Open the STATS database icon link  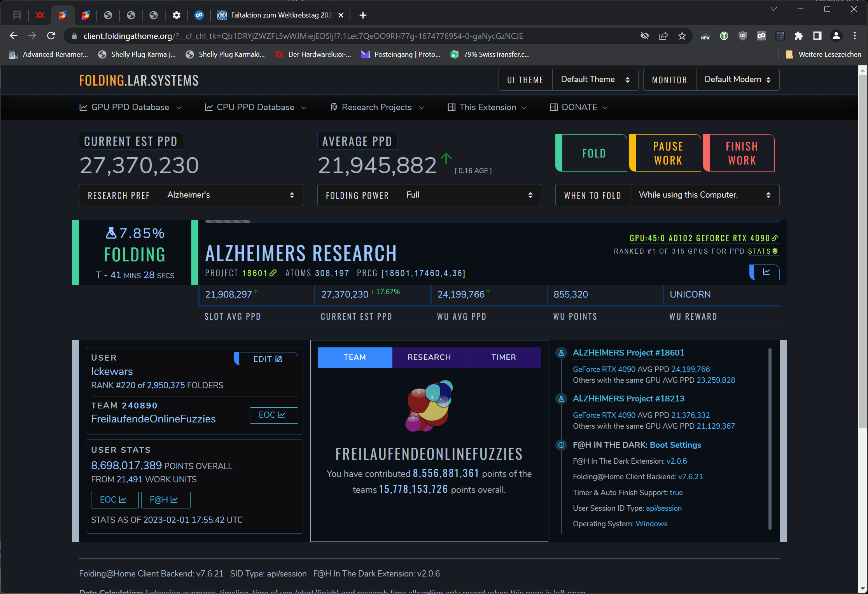click(x=775, y=251)
